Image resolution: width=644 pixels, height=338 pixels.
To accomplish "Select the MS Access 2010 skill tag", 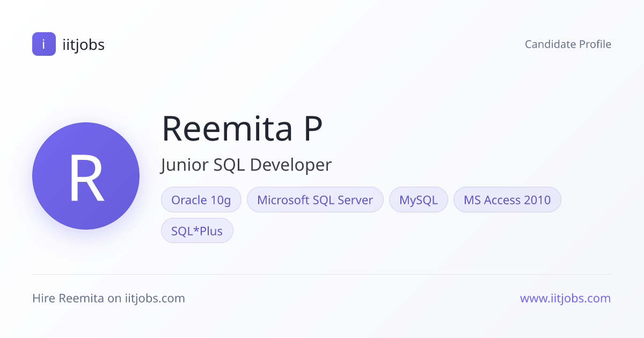I will [507, 200].
